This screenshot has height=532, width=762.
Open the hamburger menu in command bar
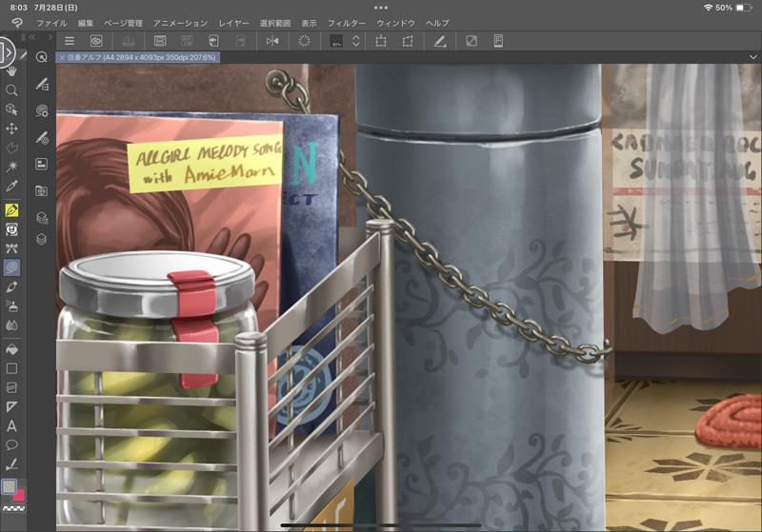pyautogui.click(x=70, y=41)
